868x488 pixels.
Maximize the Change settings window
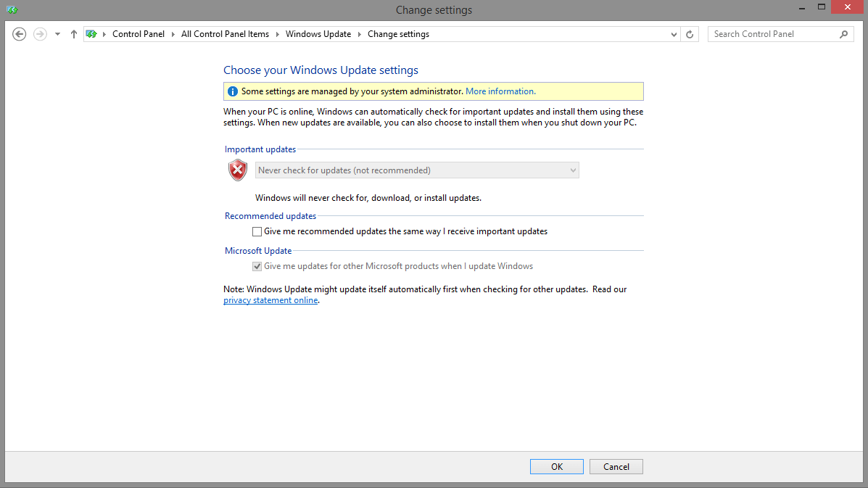pyautogui.click(x=822, y=7)
